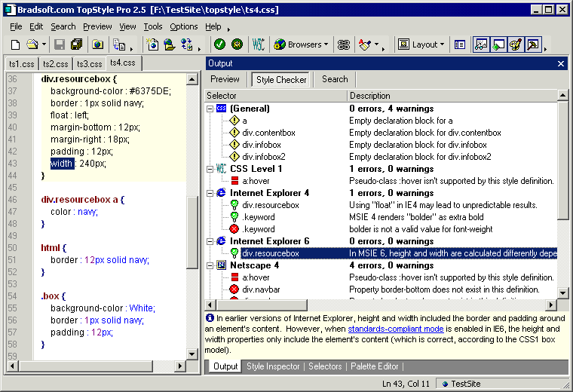Click the Description column header

click(452, 96)
